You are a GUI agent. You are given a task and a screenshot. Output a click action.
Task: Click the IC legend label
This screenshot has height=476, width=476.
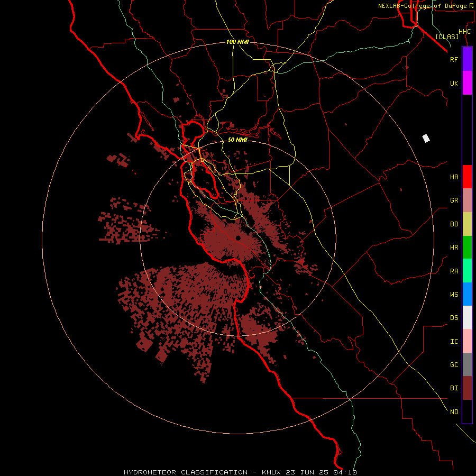[454, 342]
